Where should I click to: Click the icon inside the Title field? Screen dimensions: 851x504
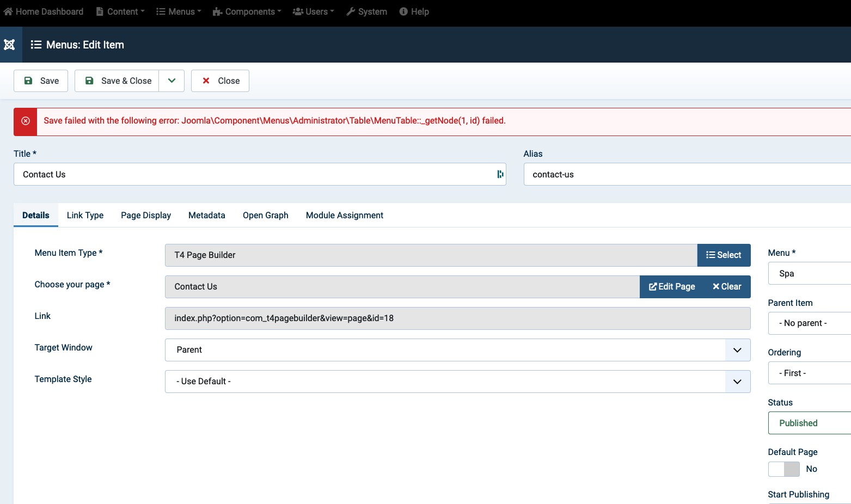pos(500,174)
